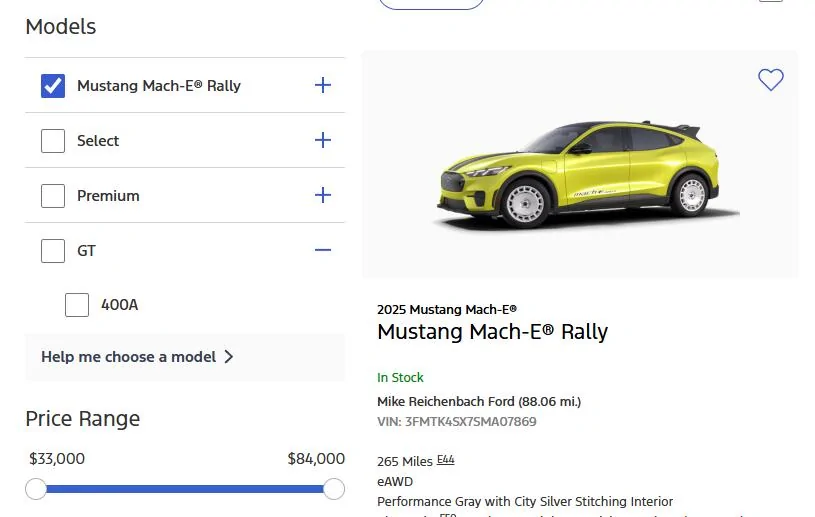Expand the Premium model options

pyautogui.click(x=323, y=195)
